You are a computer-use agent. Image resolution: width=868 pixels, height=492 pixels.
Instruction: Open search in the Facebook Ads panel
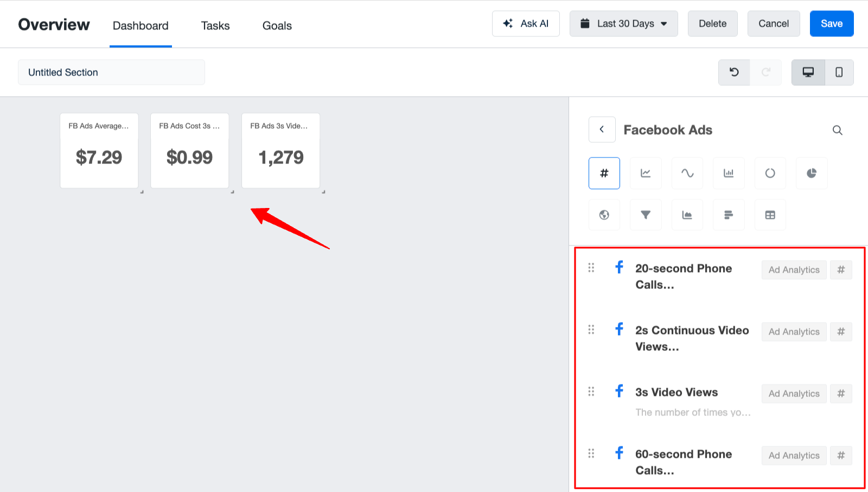(837, 130)
